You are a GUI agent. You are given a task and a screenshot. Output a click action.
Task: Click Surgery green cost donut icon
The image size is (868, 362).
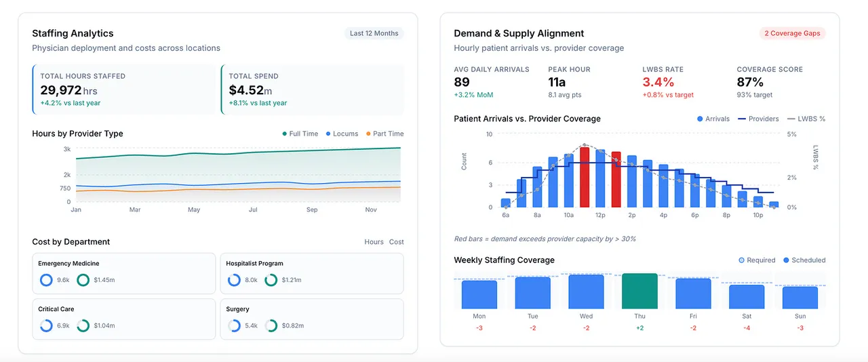click(271, 326)
